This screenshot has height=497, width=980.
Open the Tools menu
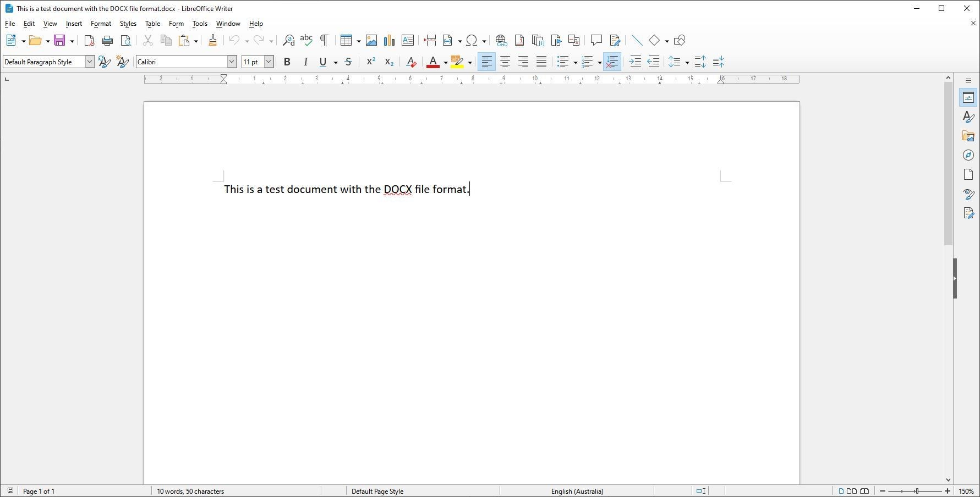coord(200,24)
